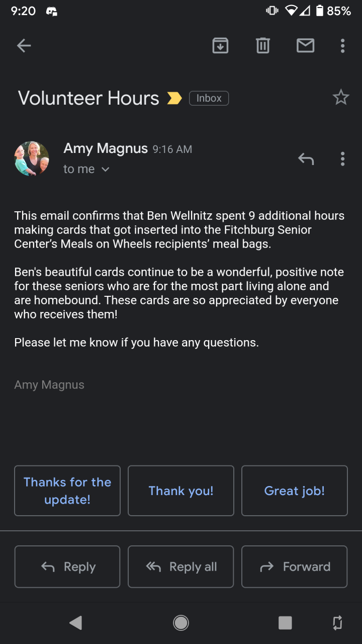This screenshot has height=644, width=362.
Task: Tap the reply arrow beside the sender
Action: (x=306, y=159)
